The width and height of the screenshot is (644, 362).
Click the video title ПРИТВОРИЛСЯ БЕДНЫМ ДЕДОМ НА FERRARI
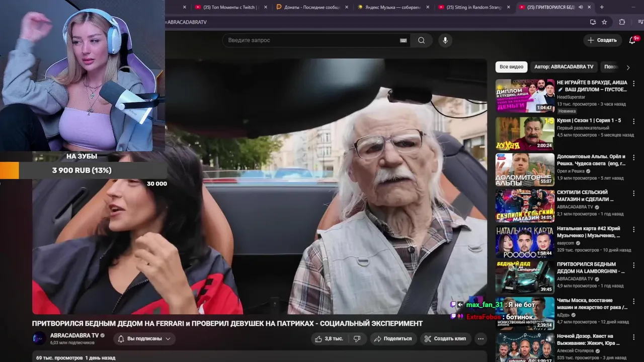227,323
